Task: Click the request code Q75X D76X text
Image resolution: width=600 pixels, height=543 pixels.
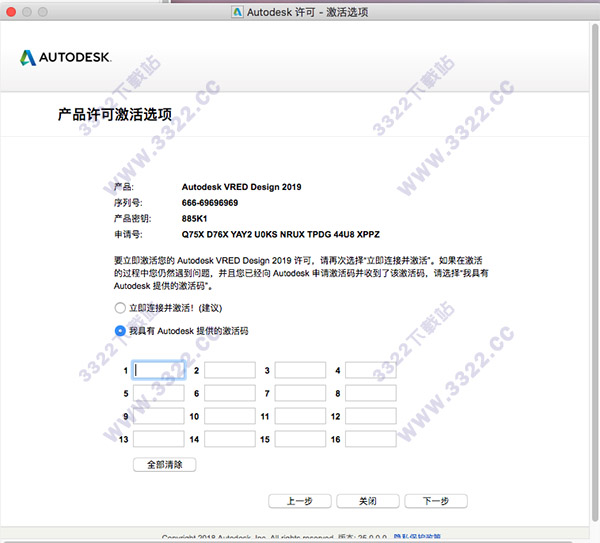Action: 281,234
